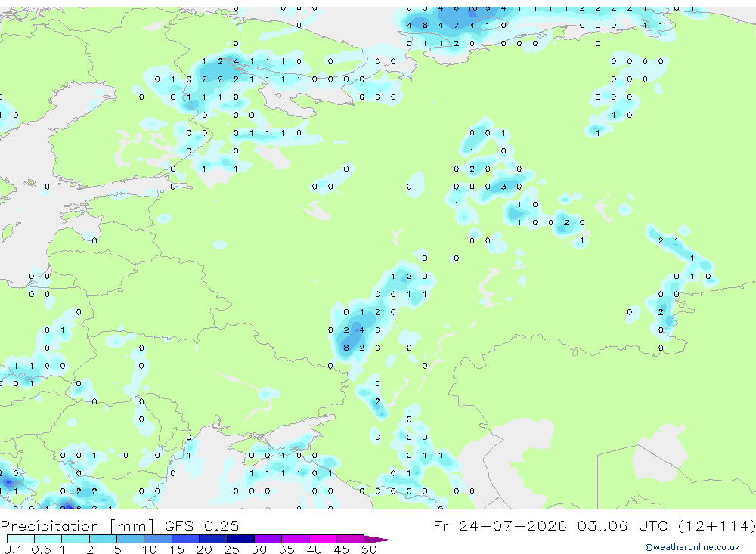Select the 20–25 mm dark blue legend box
The height and width of the screenshot is (554, 756).
212,539
